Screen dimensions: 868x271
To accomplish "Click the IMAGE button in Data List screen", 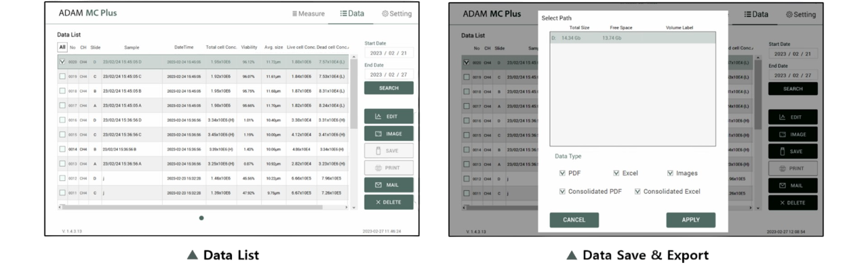I will [x=389, y=134].
